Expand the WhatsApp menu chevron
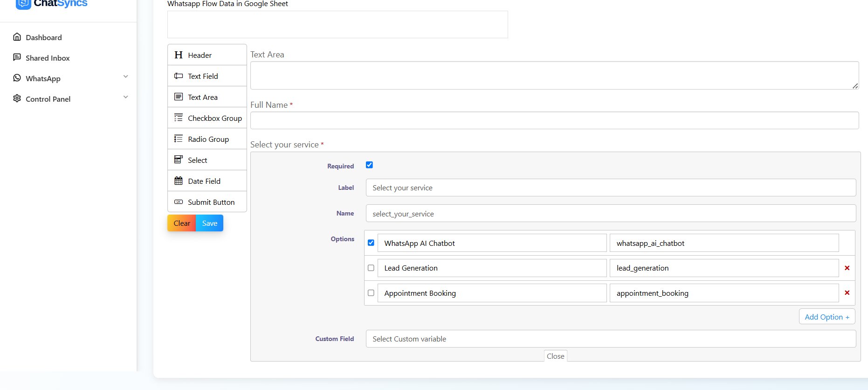Image resolution: width=868 pixels, height=390 pixels. point(125,77)
